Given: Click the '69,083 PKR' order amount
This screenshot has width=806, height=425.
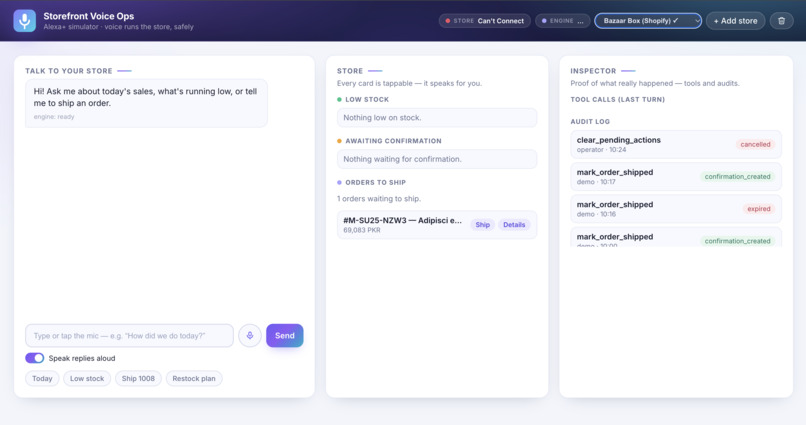Looking at the screenshot, I should (x=362, y=230).
